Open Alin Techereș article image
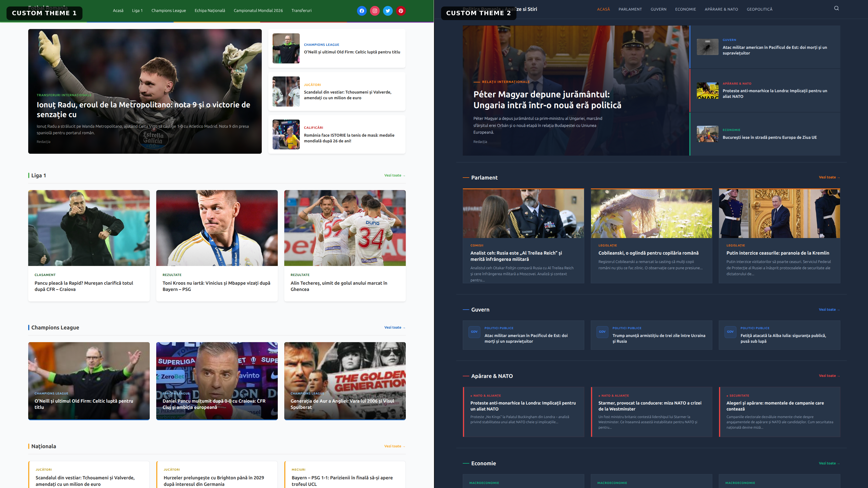This screenshot has width=868, height=488. click(345, 228)
